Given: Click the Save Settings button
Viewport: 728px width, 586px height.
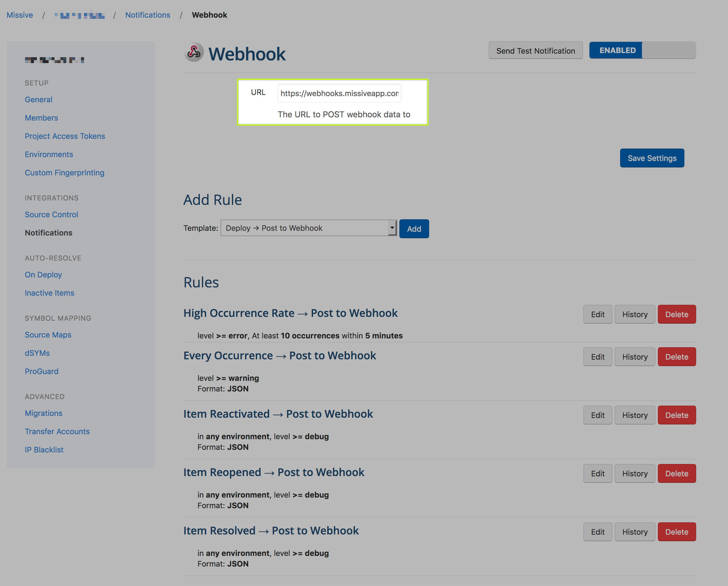Looking at the screenshot, I should pos(652,158).
